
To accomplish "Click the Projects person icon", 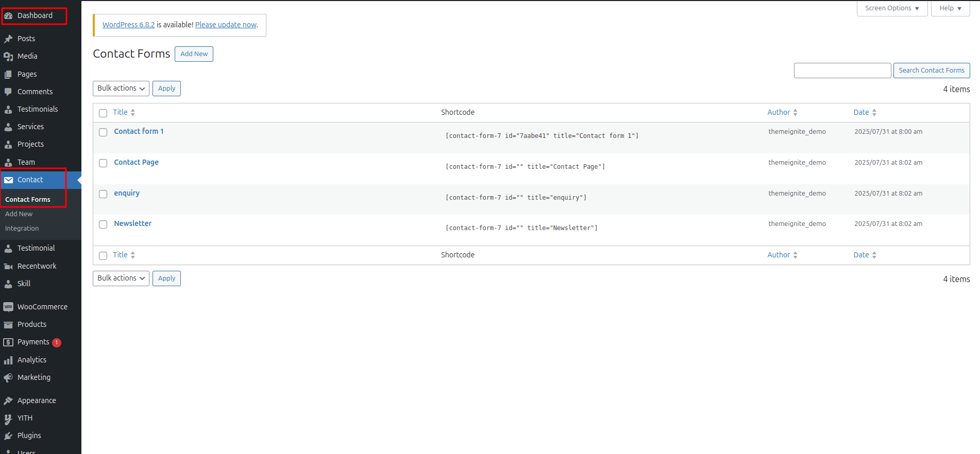I will [8, 145].
